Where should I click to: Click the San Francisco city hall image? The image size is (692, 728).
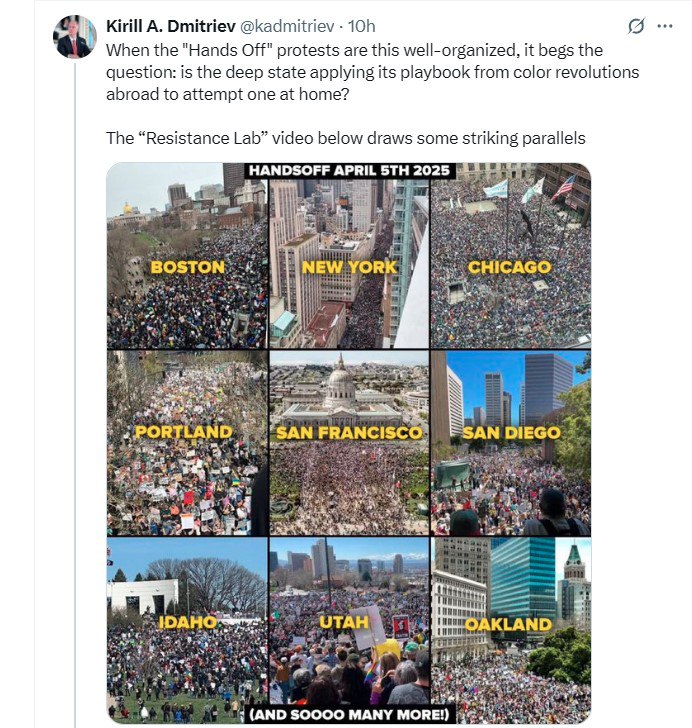point(349,443)
